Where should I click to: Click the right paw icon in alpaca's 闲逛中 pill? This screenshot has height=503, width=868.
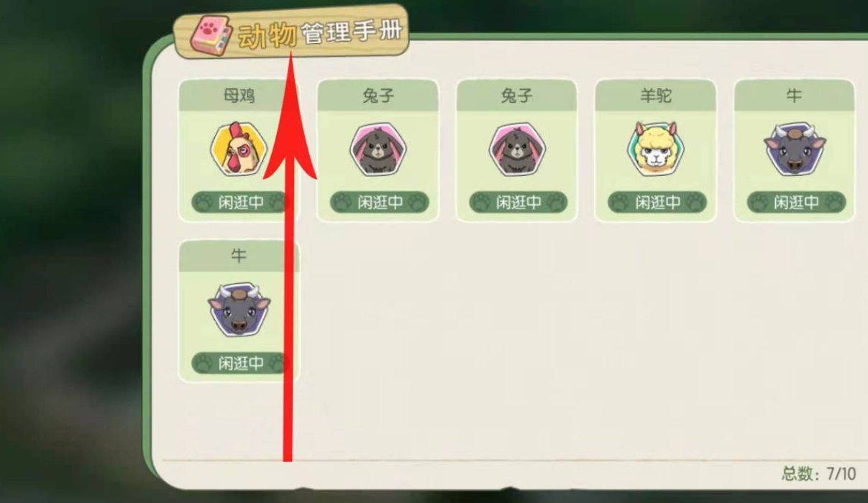point(693,202)
